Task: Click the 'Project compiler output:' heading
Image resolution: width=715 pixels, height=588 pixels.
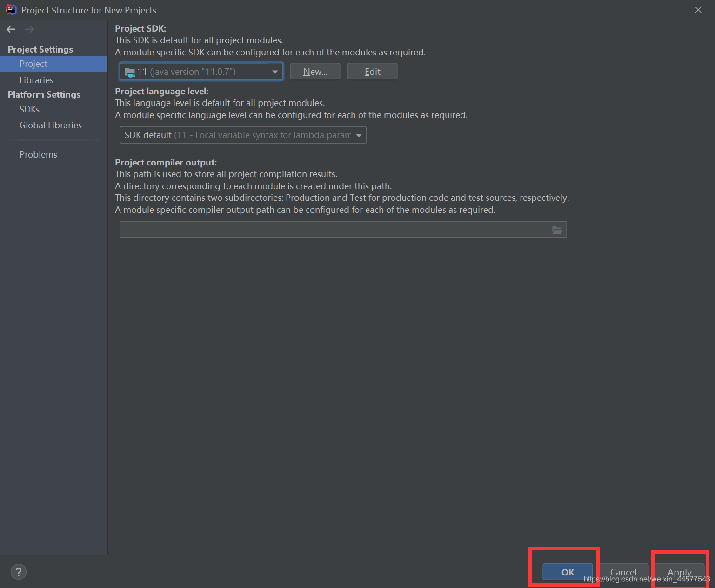Action: pos(166,162)
